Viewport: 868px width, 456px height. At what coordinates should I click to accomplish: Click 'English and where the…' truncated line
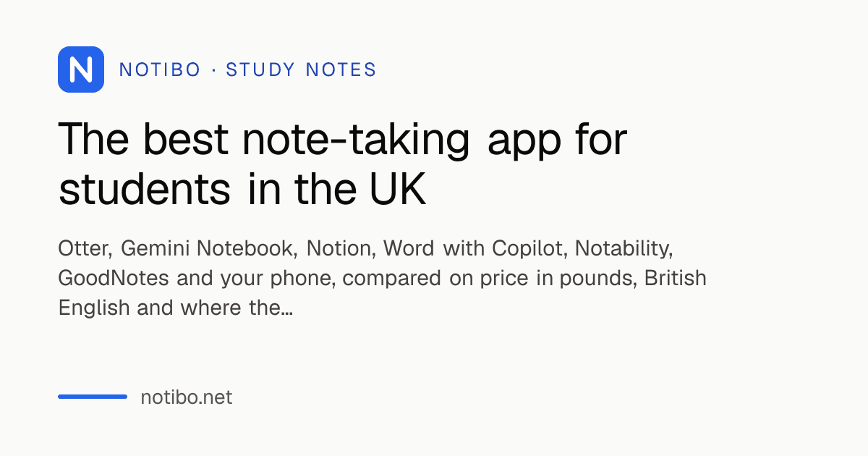(175, 308)
